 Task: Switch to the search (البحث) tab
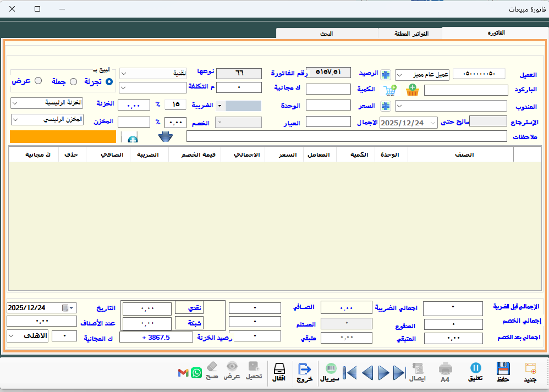(326, 34)
